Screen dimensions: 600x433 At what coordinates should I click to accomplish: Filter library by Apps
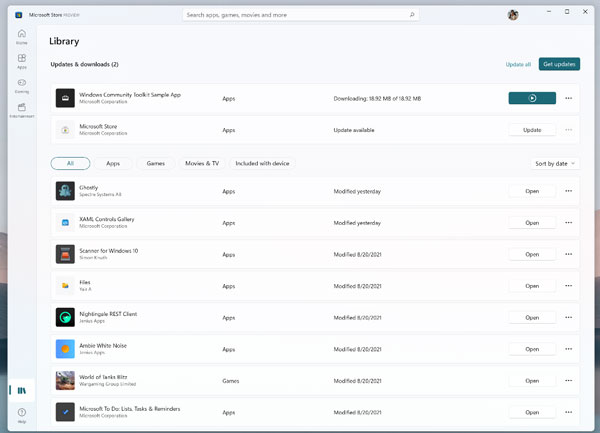click(113, 163)
